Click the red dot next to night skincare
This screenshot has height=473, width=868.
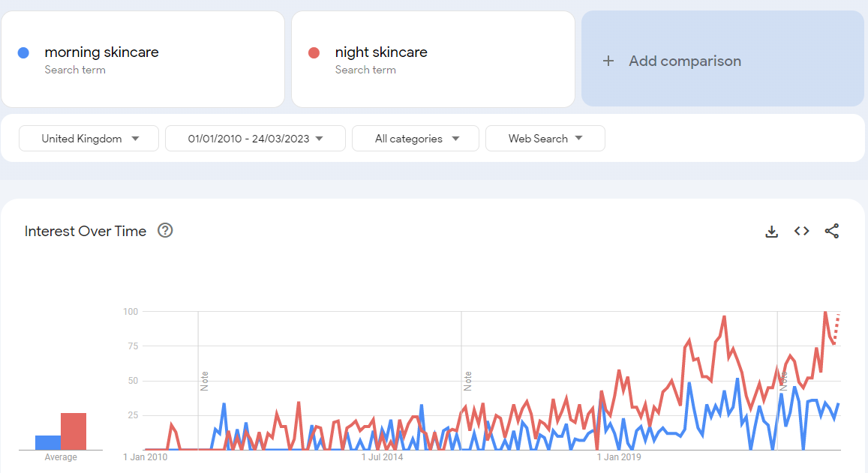pos(314,52)
